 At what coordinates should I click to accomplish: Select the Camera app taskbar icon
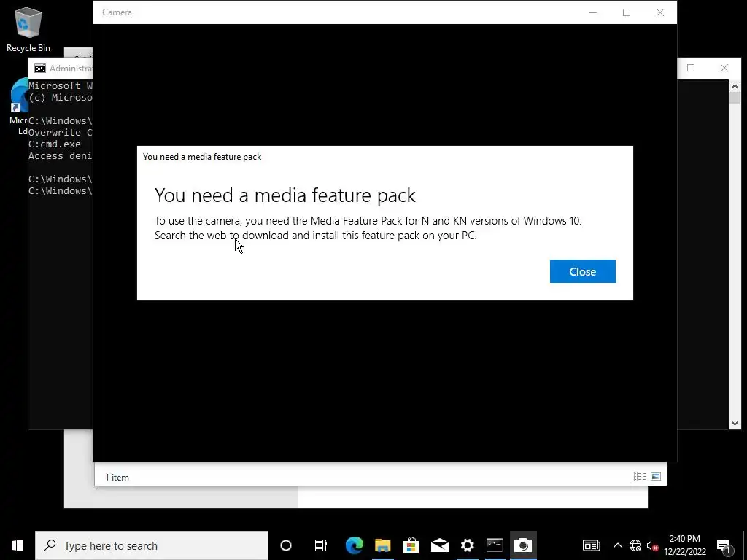[523, 545]
